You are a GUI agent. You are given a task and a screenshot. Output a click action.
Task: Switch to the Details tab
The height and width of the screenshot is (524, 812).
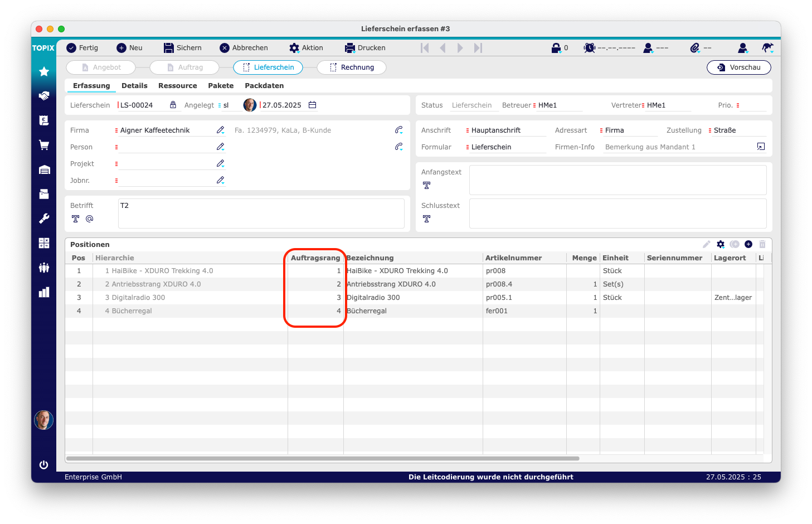click(134, 86)
